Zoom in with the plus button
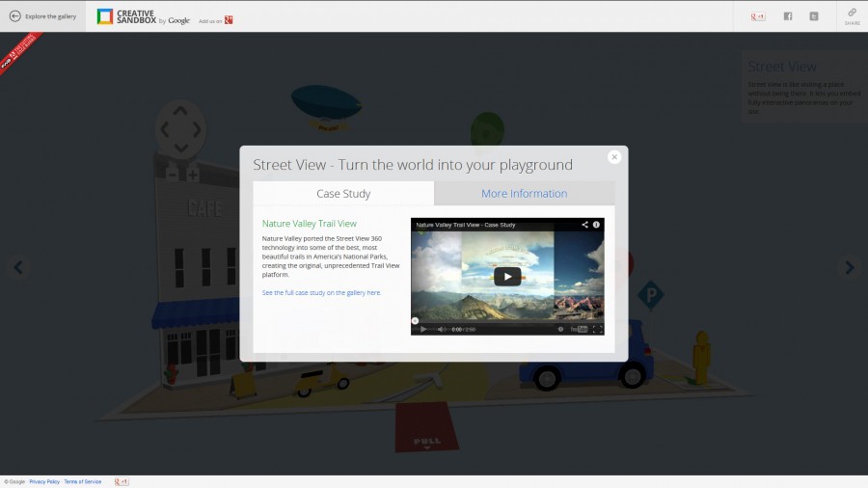Image resolution: width=868 pixels, height=488 pixels. coord(193,175)
